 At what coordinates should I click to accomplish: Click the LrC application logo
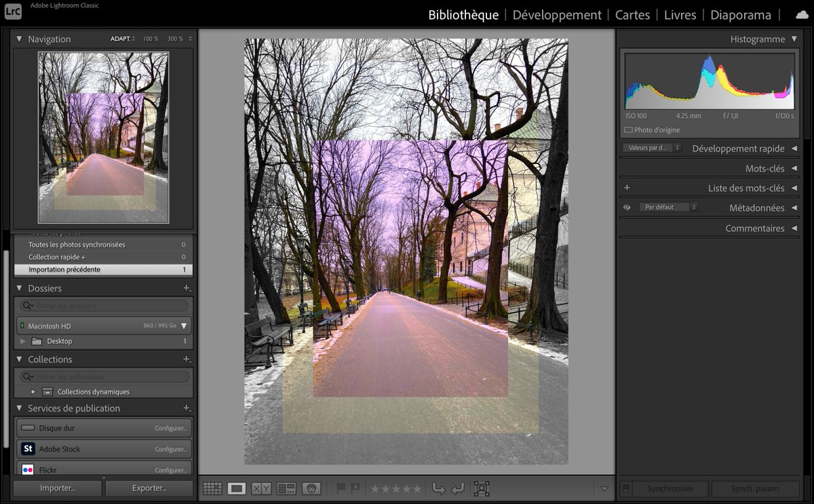point(13,12)
